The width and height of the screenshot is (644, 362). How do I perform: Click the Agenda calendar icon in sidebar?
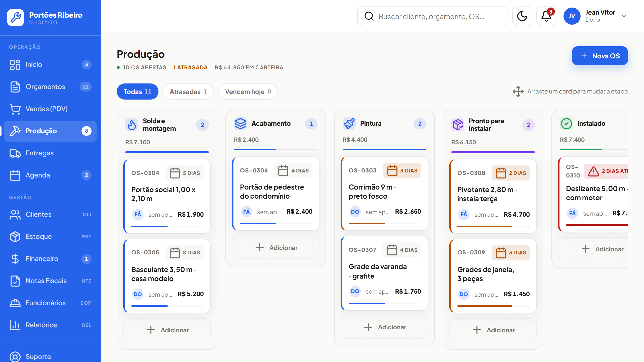(x=15, y=175)
